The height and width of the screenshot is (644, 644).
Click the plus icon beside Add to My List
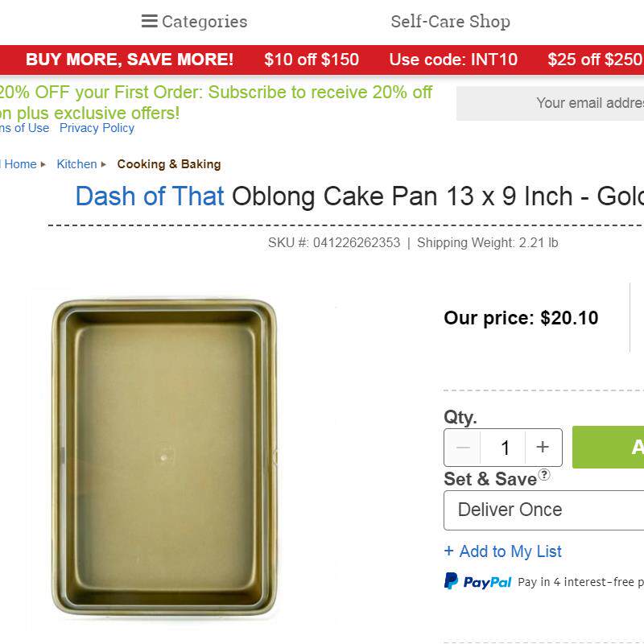pyautogui.click(x=449, y=551)
